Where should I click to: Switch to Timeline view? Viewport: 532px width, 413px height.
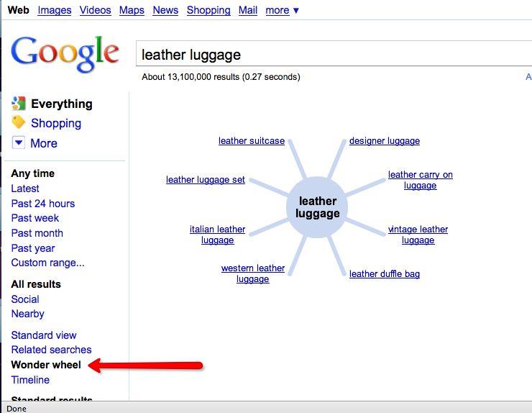tap(30, 380)
